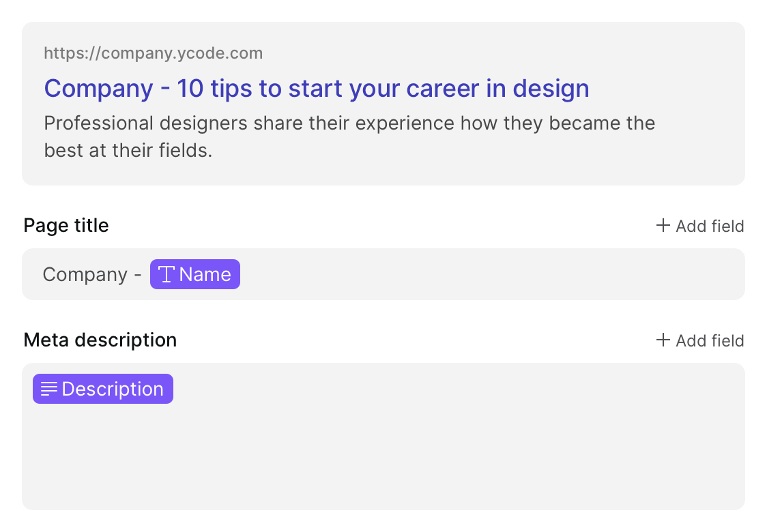Focus the empty area of Meta description box
Screen dimensions: 767x532
point(383,455)
